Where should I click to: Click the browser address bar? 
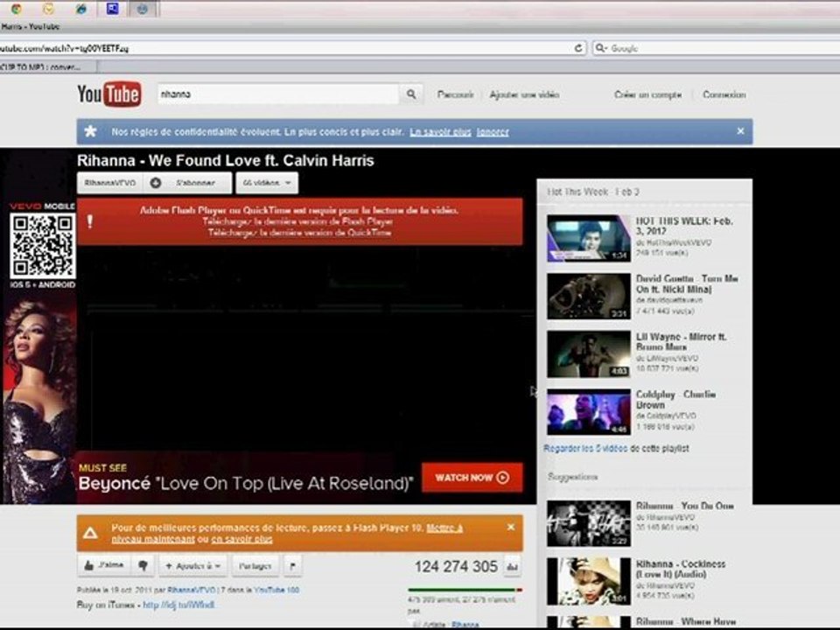[283, 48]
